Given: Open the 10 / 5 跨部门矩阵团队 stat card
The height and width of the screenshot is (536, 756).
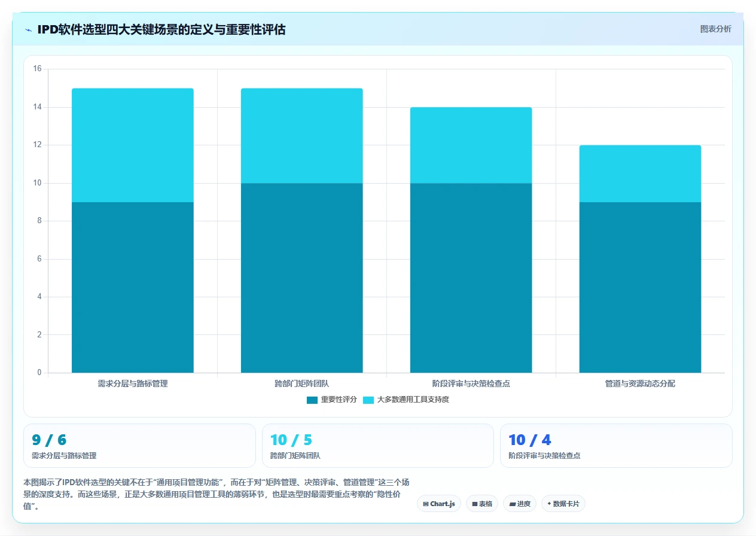Looking at the screenshot, I should [378, 446].
